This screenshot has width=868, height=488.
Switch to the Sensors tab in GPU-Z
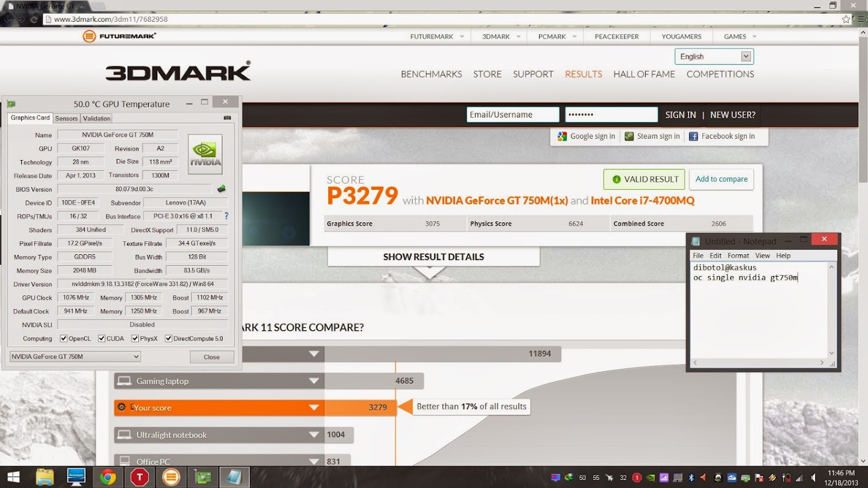pyautogui.click(x=66, y=118)
